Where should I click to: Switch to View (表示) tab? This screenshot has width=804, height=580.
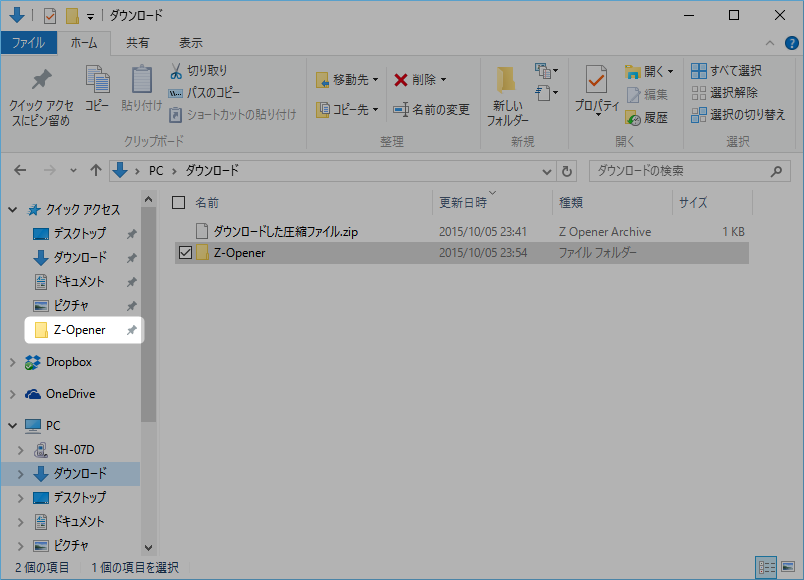191,43
